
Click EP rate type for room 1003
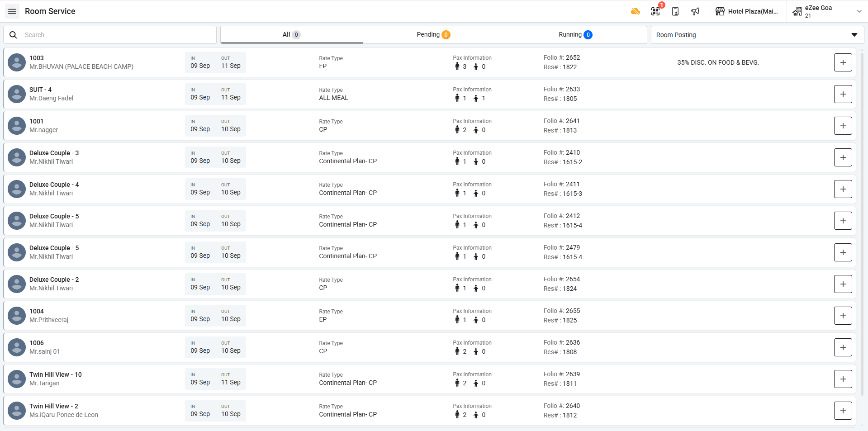click(x=323, y=66)
